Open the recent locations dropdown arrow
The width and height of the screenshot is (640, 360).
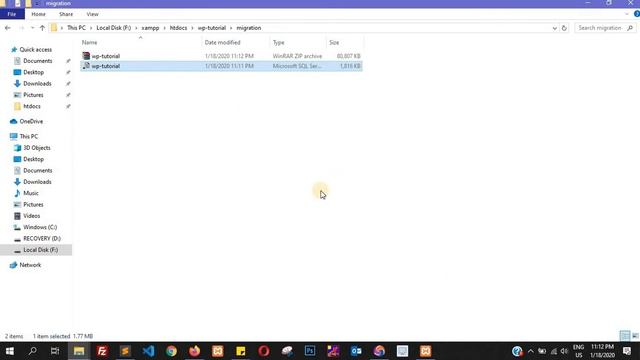pos(32,28)
